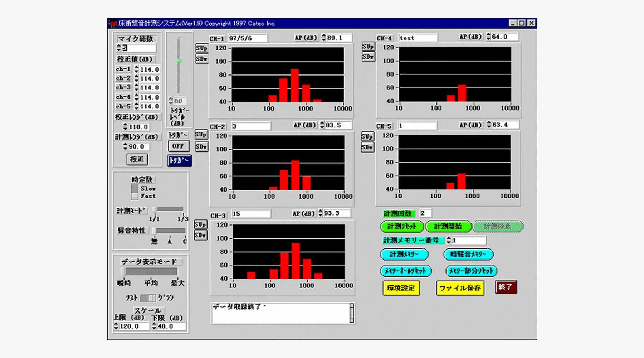The height and width of the screenshot is (358, 644).
Task: Click the 校正レンジ stepper arrows
Action: 125,127
